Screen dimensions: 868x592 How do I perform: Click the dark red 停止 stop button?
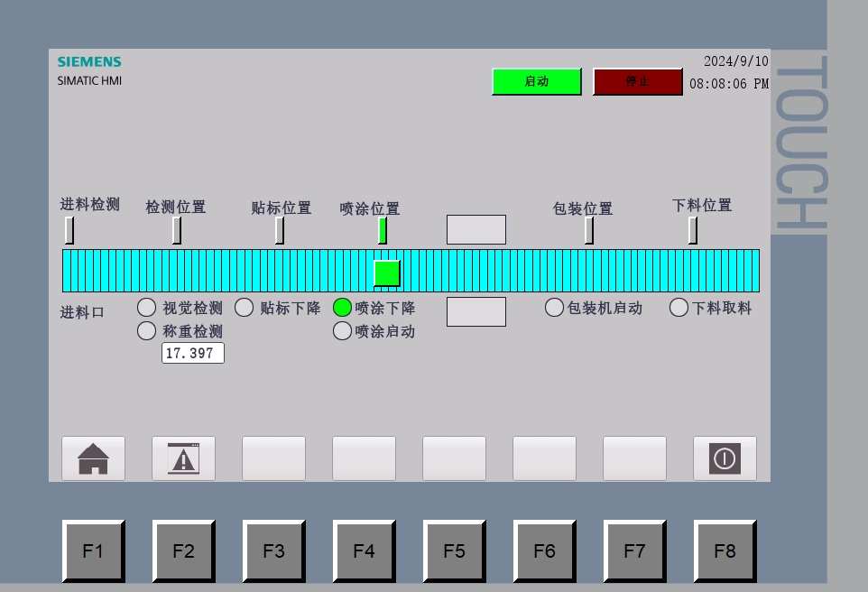637,81
